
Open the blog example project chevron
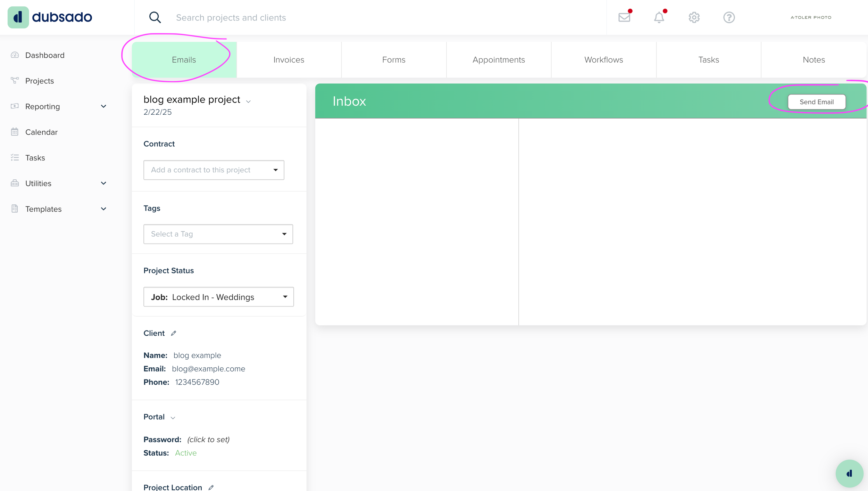248,101
